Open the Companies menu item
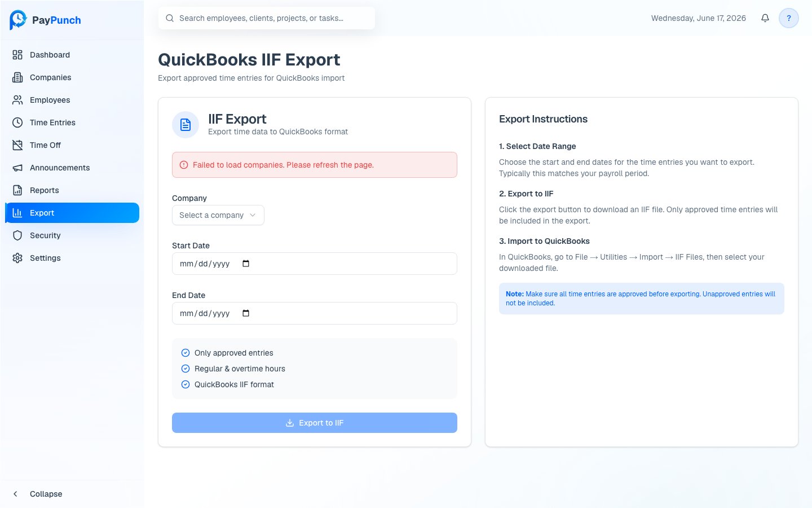The image size is (812, 508). coord(72,77)
